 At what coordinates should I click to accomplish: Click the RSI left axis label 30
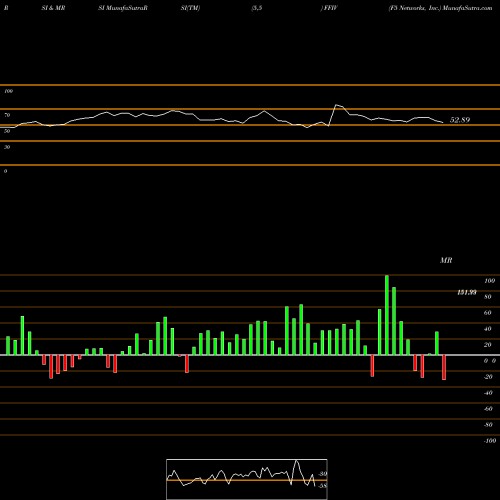coord(7,147)
